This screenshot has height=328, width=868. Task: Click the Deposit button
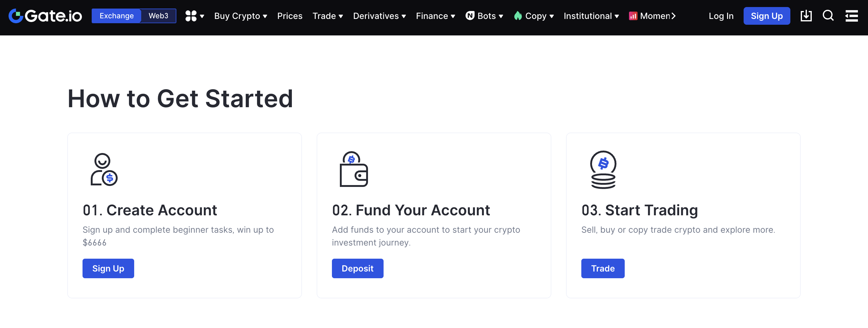pos(358,268)
